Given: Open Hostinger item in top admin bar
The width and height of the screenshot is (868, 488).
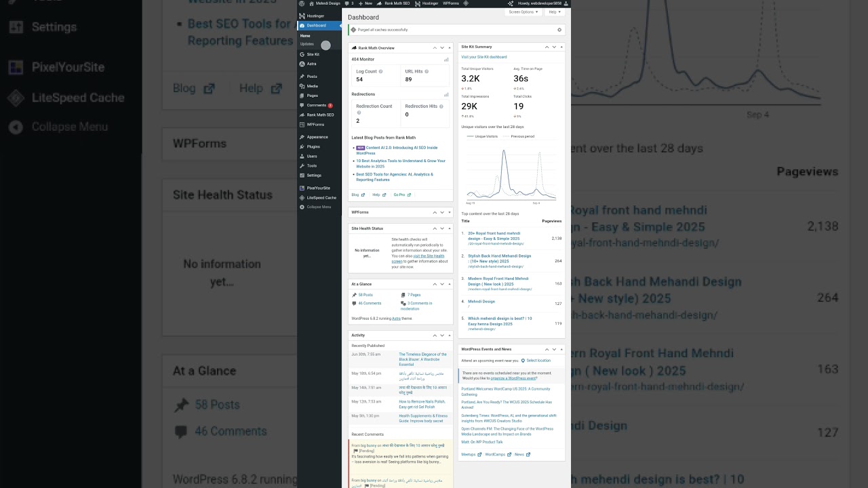Looking at the screenshot, I should click(x=427, y=3).
